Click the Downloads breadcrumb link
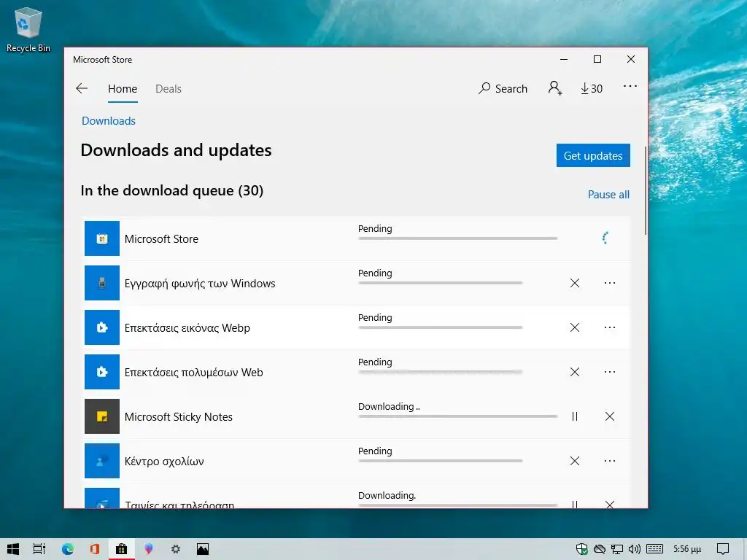Viewport: 747px width, 560px height. pos(109,121)
